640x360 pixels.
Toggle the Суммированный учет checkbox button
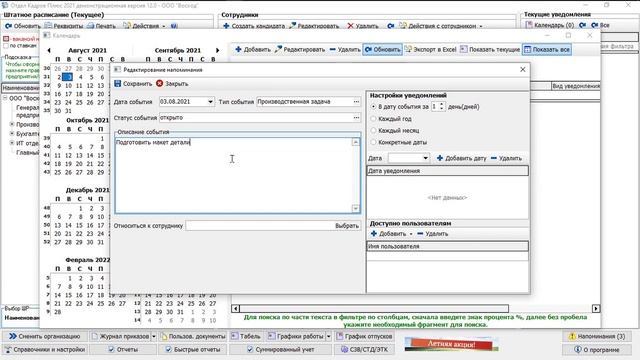tap(280, 350)
